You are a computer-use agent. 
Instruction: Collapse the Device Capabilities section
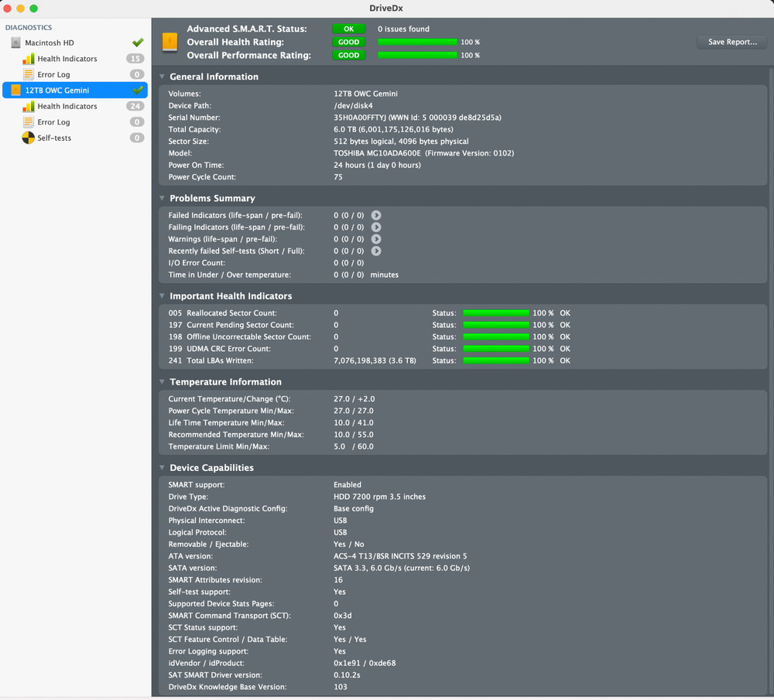(162, 467)
